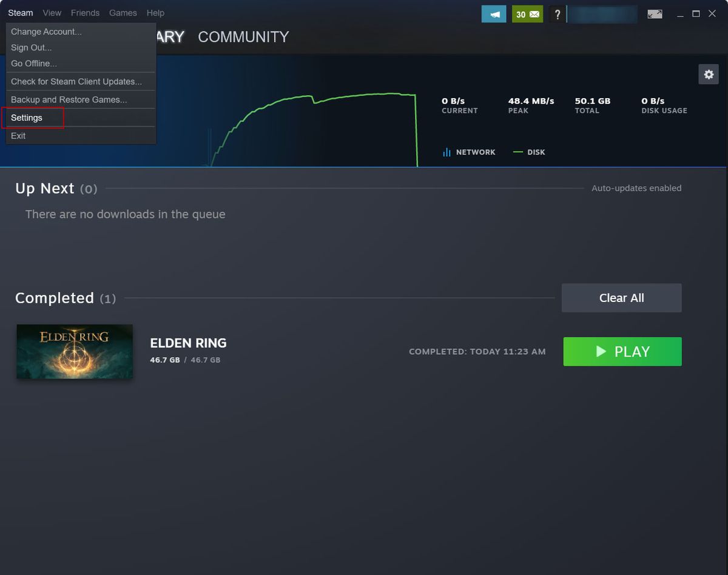The image size is (728, 575).
Task: Open the green mail notifications icon
Action: tap(527, 13)
